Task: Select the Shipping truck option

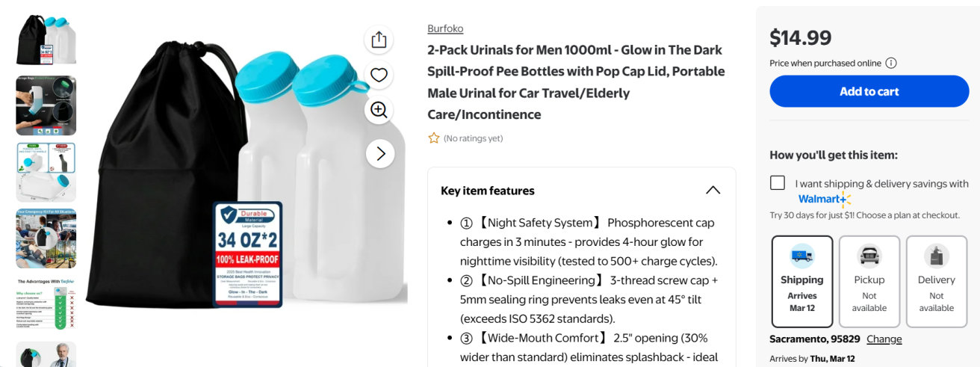Action: pos(801,281)
